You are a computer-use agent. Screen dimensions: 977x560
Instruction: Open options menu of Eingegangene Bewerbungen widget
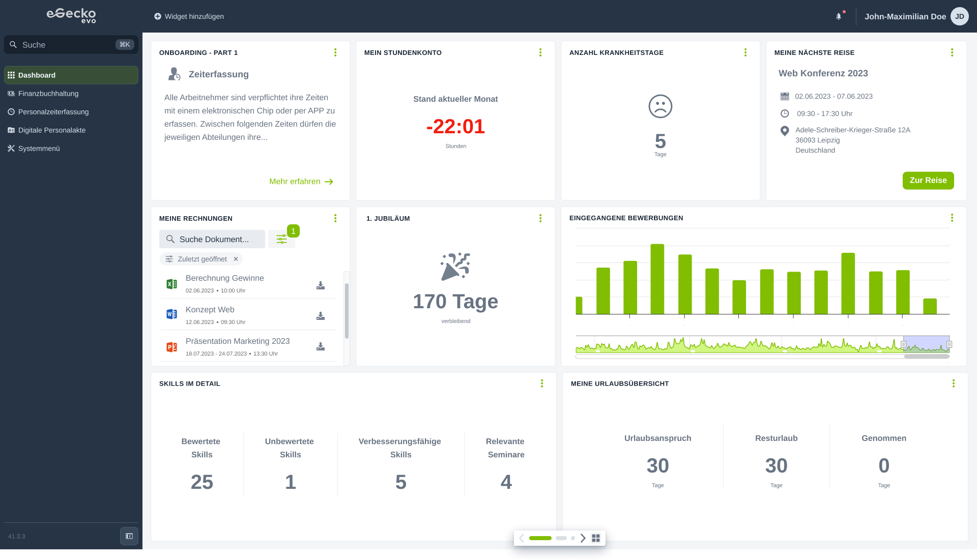(952, 218)
